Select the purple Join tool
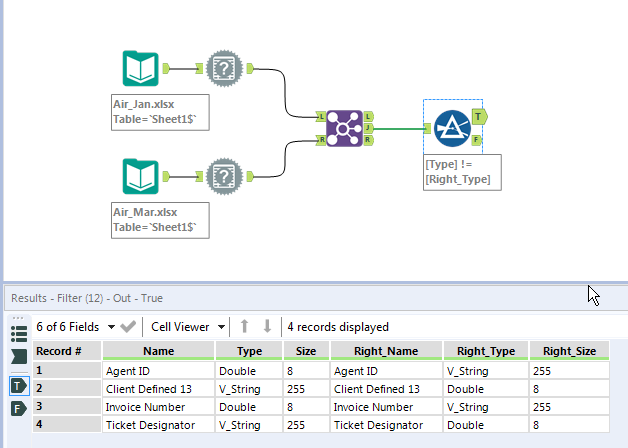This screenshot has height=448, width=628. click(344, 129)
